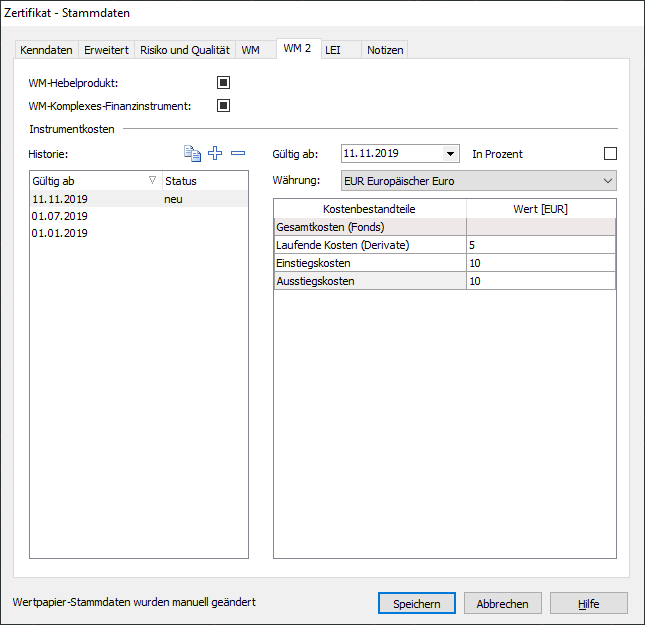
Task: Toggle WM-Hebelprodukt checkbox
Action: (224, 83)
